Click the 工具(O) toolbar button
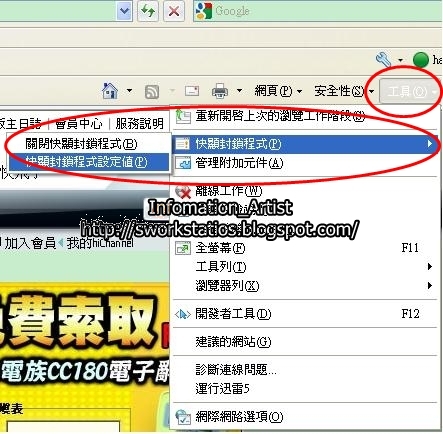 tap(410, 91)
